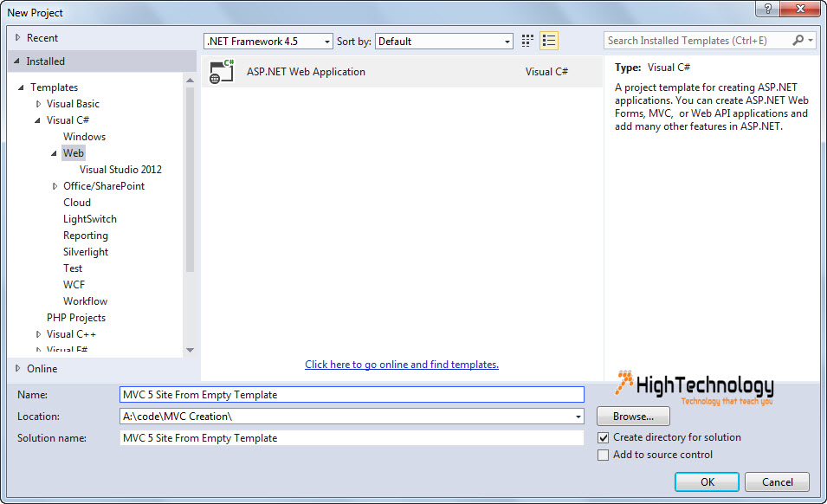The height and width of the screenshot is (504, 827).
Task: Select the LightSwitch template category
Action: pos(90,219)
